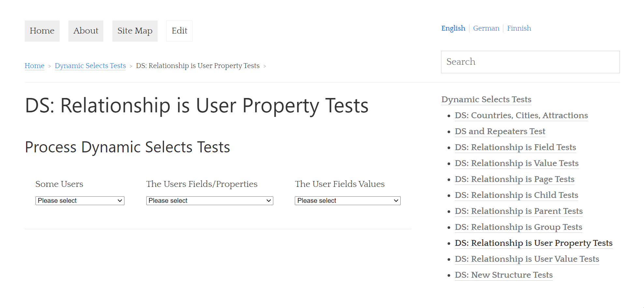Open The User Fields Values dropdown

[347, 201]
